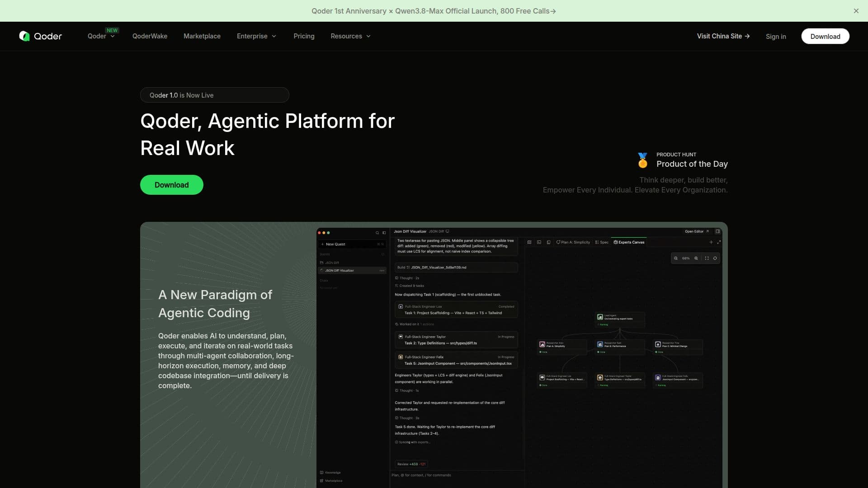Open the JSON_Diff_Visualizer_5d9af139.md build file
This screenshot has height=488, width=868.
(x=456, y=267)
